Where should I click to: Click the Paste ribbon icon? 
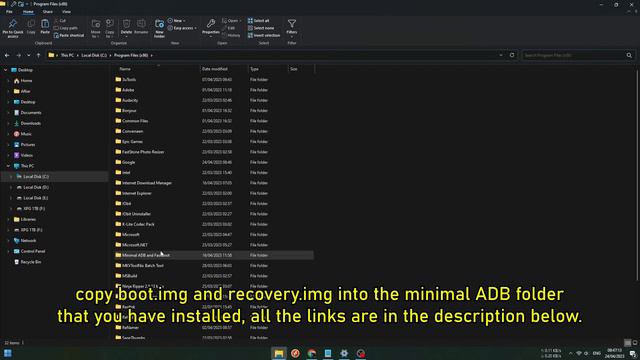point(45,27)
